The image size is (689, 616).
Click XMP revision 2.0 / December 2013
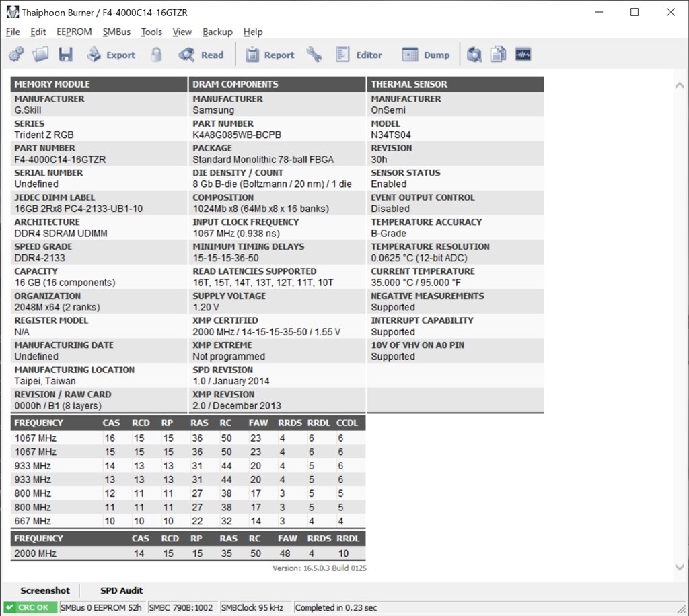(x=236, y=405)
